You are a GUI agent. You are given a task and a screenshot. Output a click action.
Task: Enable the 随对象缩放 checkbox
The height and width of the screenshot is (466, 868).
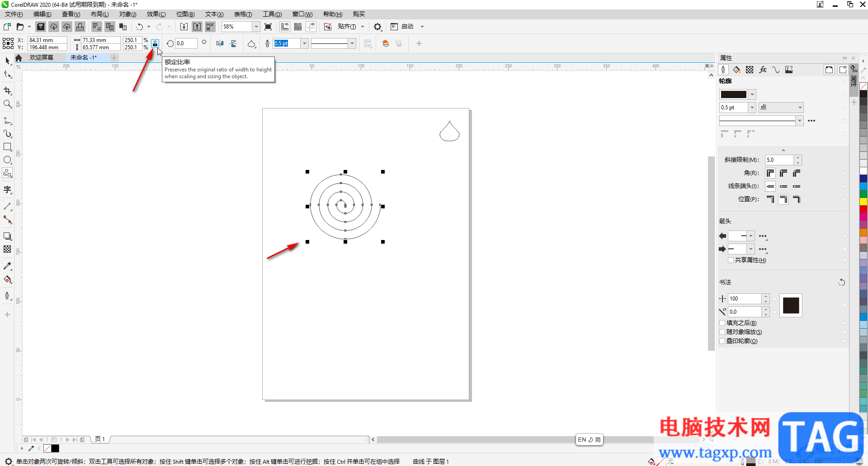(x=722, y=332)
